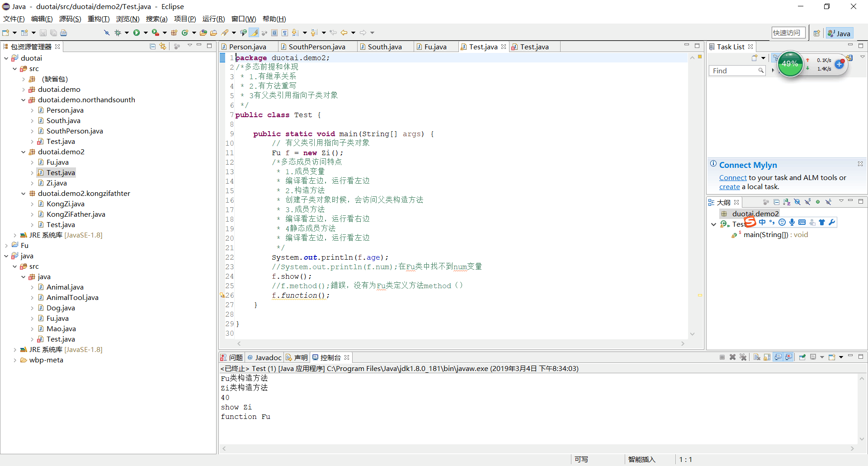Click Sogou emoji smiley icon
Image resolution: width=868 pixels, height=466 pixels.
(782, 222)
